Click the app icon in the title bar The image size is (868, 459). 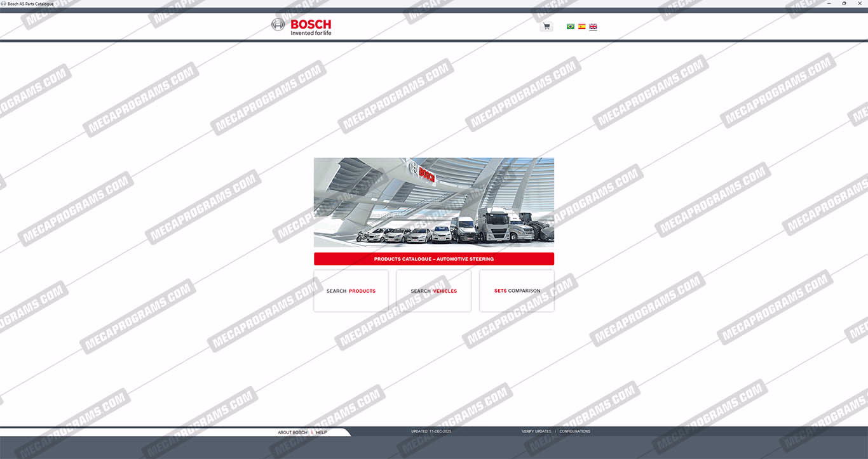4,4
